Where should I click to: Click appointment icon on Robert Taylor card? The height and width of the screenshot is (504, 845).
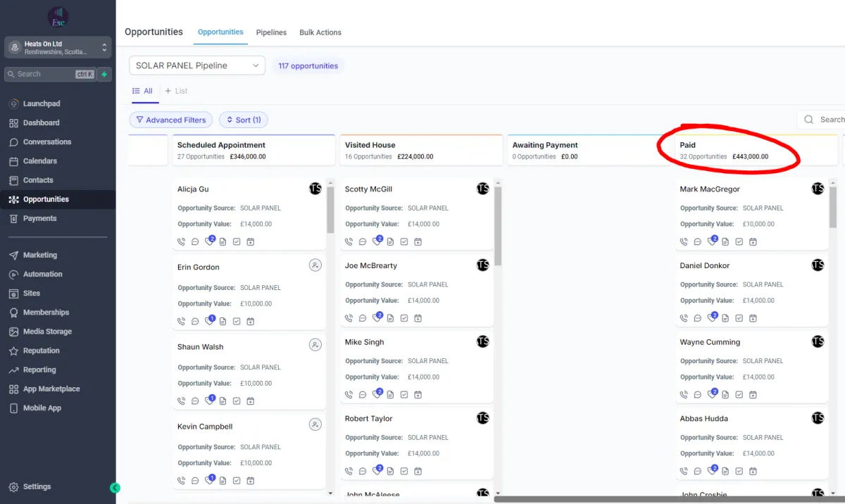coord(418,471)
